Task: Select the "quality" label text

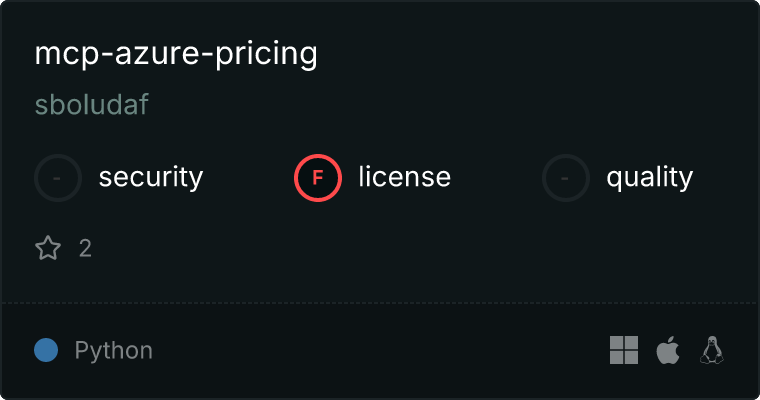Action: pos(649,178)
